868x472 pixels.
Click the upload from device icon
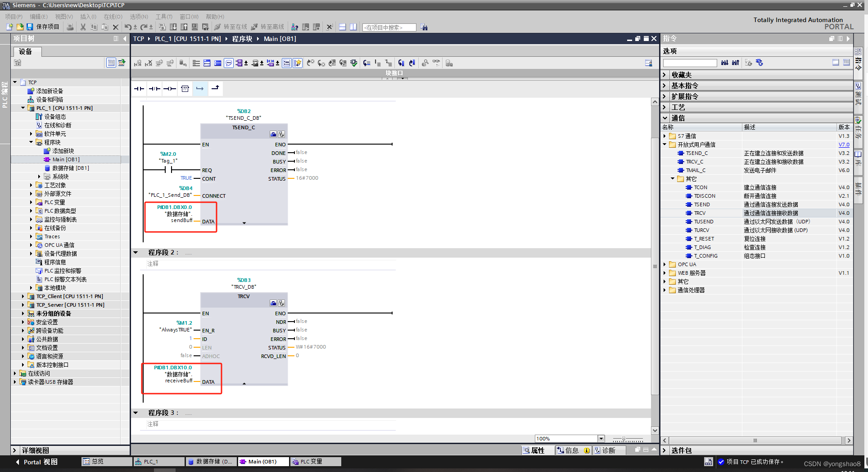(184, 27)
